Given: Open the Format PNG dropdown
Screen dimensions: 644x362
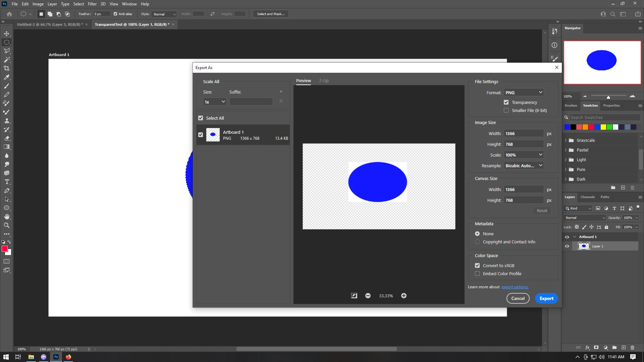Looking at the screenshot, I should (524, 93).
